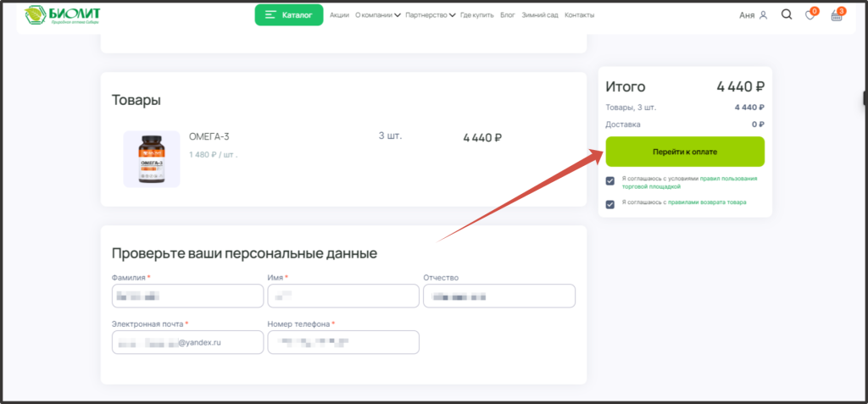
Task: Open favorites heart icon
Action: tap(810, 15)
